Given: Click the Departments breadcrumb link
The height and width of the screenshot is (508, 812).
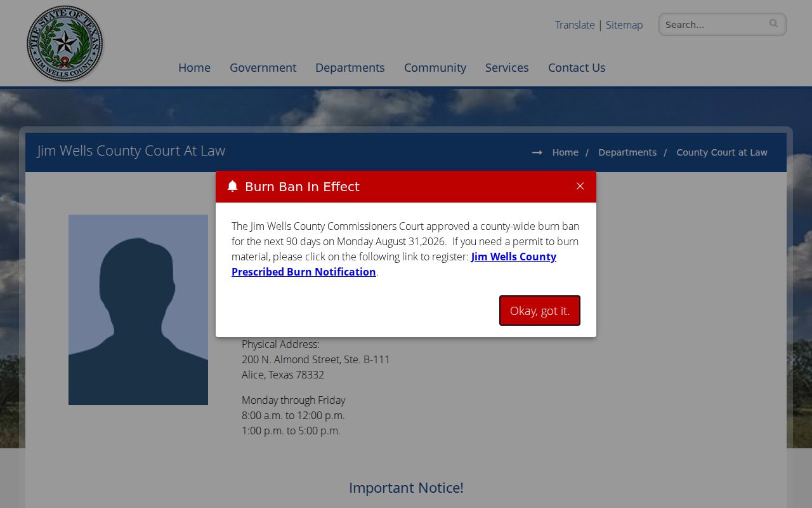Looking at the screenshot, I should pos(627,152).
